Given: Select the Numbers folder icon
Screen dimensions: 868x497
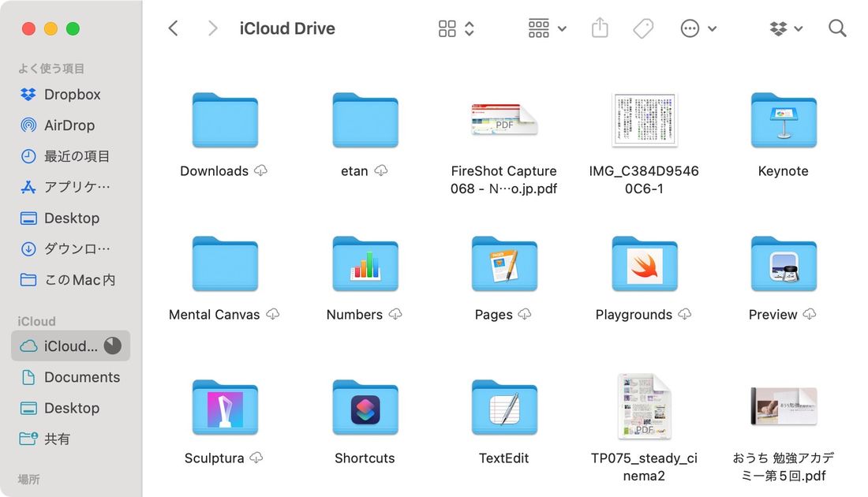Looking at the screenshot, I should pos(365,263).
